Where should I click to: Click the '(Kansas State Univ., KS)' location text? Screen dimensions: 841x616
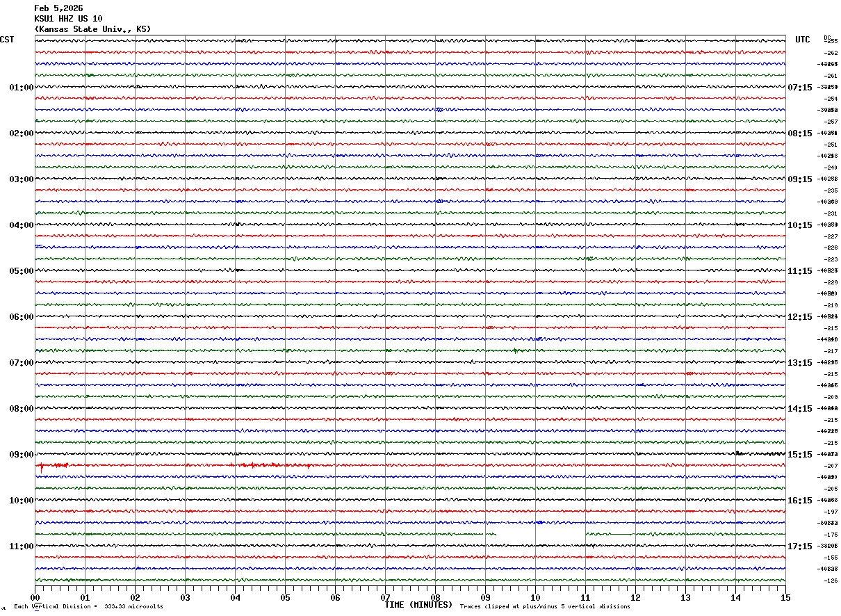(x=92, y=29)
